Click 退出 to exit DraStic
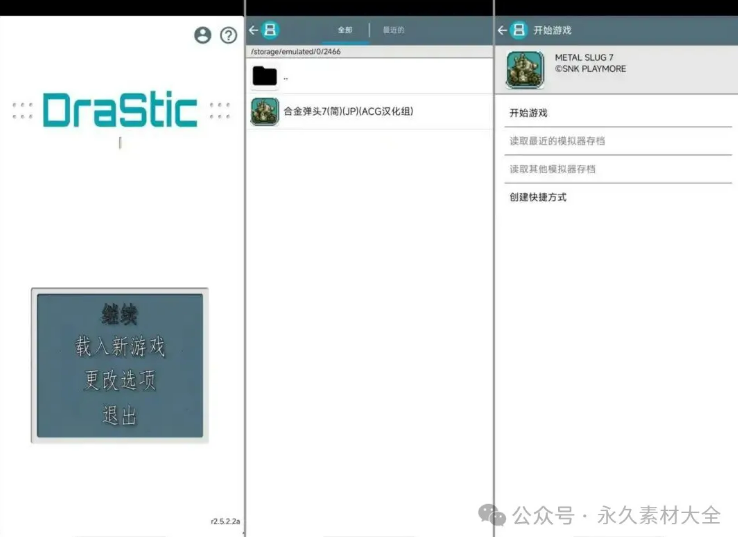The image size is (738, 537). (x=120, y=415)
